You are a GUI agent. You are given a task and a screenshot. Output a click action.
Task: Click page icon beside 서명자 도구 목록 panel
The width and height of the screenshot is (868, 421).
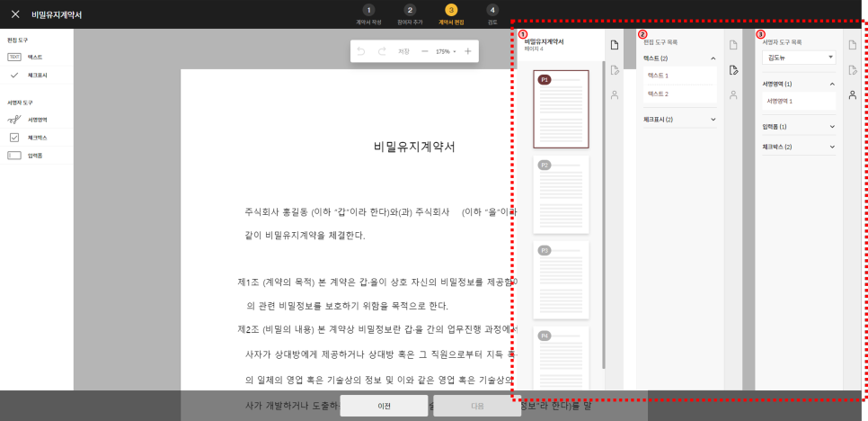click(x=853, y=45)
